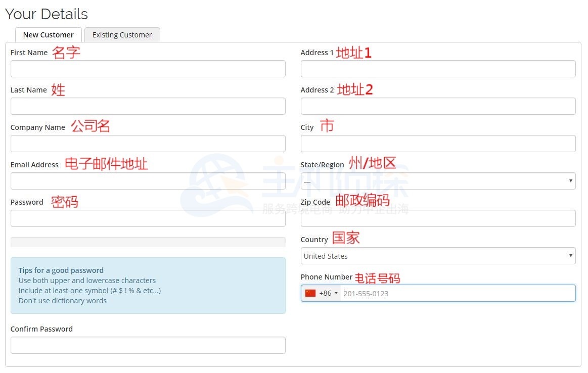Click the password strength meter bar
Viewport: 588px width, 373px height.
(x=148, y=242)
